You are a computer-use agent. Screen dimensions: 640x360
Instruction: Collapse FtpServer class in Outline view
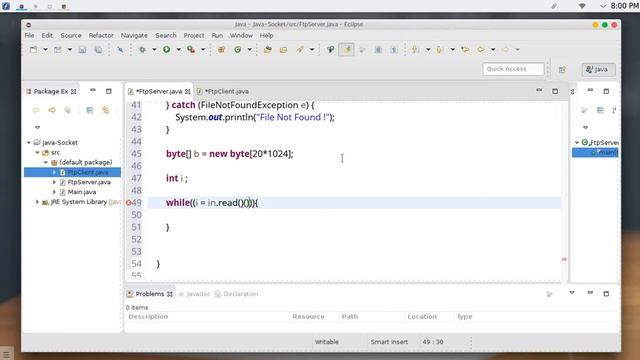point(577,142)
